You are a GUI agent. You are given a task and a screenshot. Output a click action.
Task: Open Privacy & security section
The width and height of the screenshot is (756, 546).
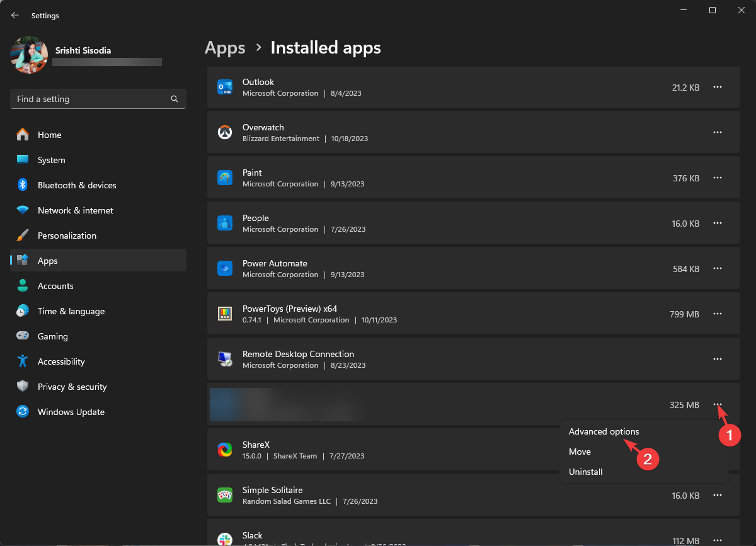click(72, 387)
